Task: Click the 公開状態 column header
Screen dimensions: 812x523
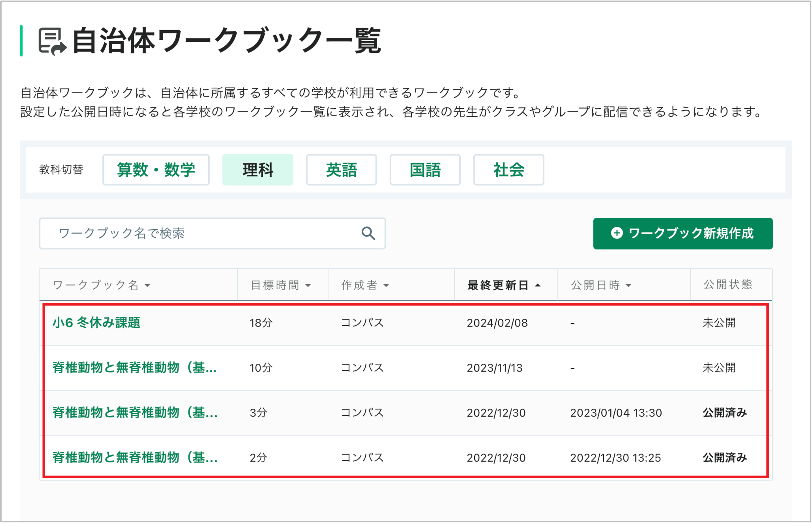Action: 728,285
